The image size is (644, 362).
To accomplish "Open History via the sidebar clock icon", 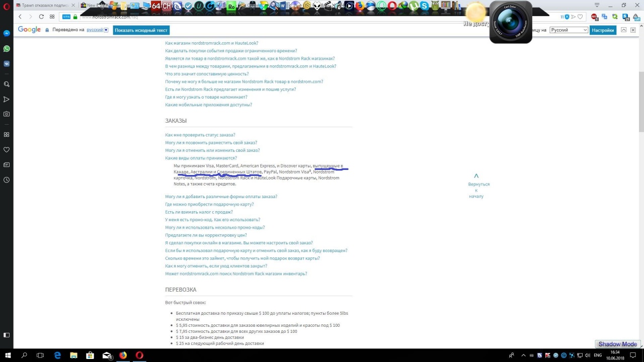I will [7, 180].
